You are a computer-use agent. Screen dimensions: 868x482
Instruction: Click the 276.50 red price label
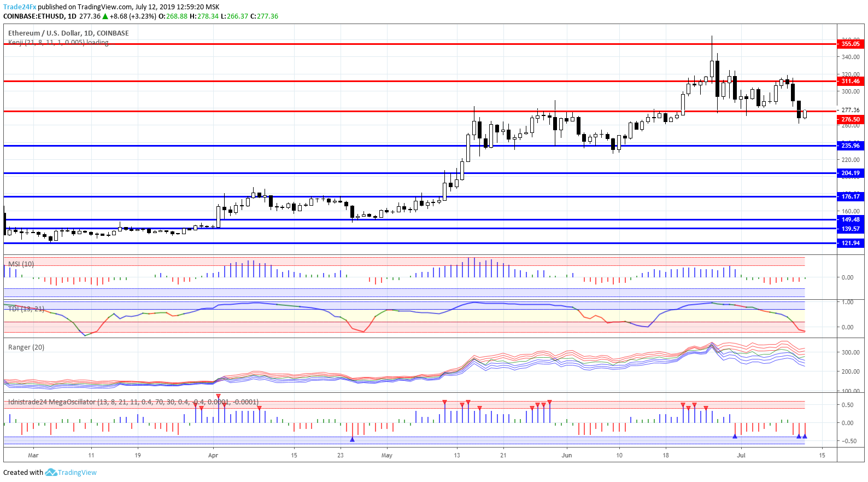850,119
